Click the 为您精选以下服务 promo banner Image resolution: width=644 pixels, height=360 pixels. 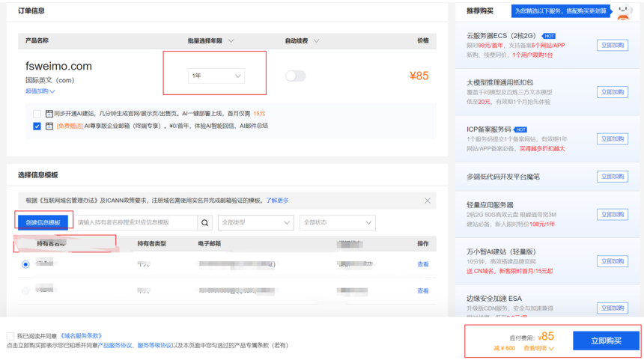coord(561,11)
